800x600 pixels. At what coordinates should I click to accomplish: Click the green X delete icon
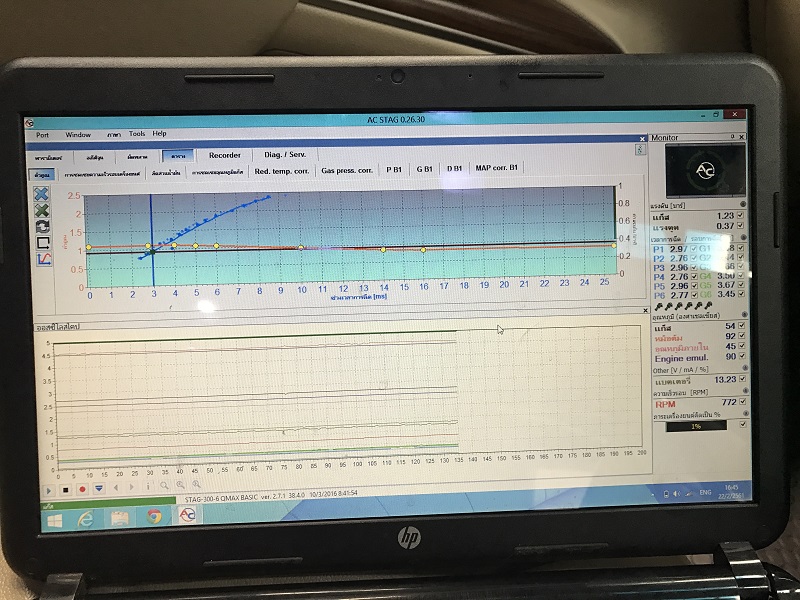(x=42, y=211)
